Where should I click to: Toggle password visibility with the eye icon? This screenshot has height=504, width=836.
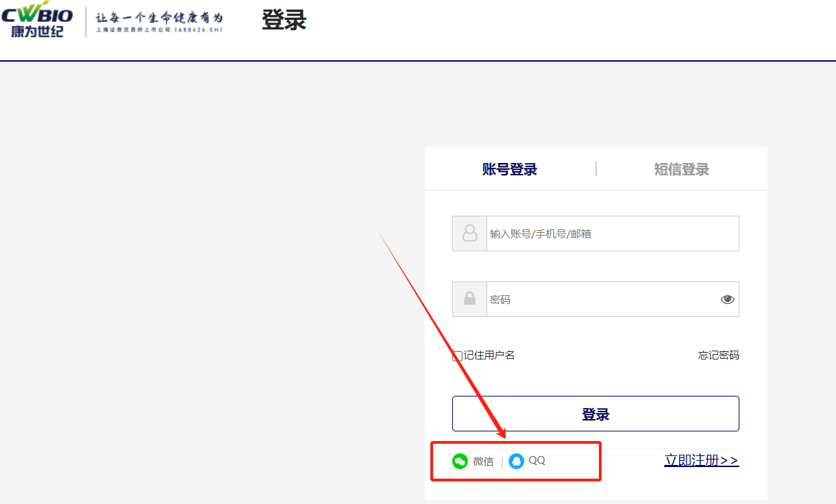tap(727, 299)
